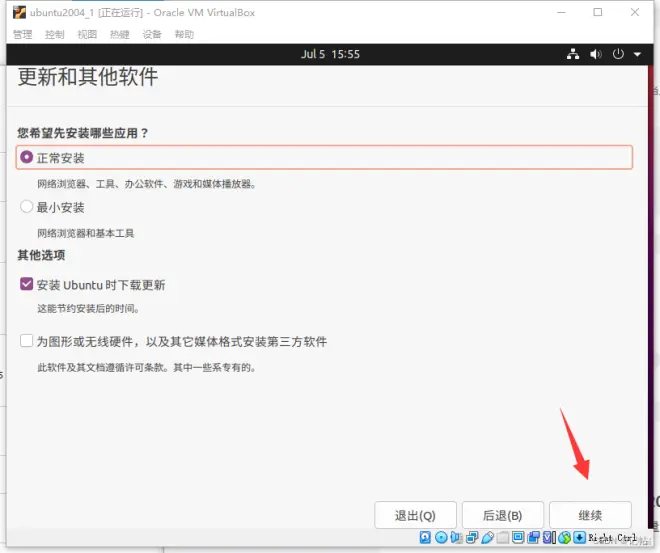Click the 其他选项 section label
Image resolution: width=660 pixels, height=553 pixels.
41,255
